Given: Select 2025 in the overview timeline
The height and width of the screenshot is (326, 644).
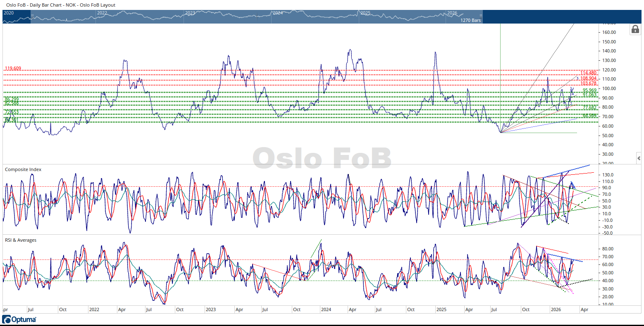Looking at the screenshot, I should pyautogui.click(x=365, y=13).
